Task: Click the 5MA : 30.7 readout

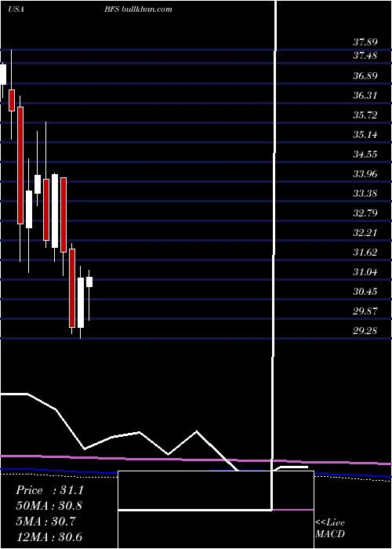Action: [46, 522]
